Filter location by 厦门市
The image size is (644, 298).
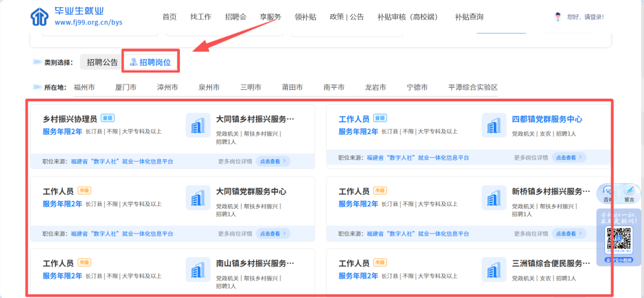click(x=125, y=87)
